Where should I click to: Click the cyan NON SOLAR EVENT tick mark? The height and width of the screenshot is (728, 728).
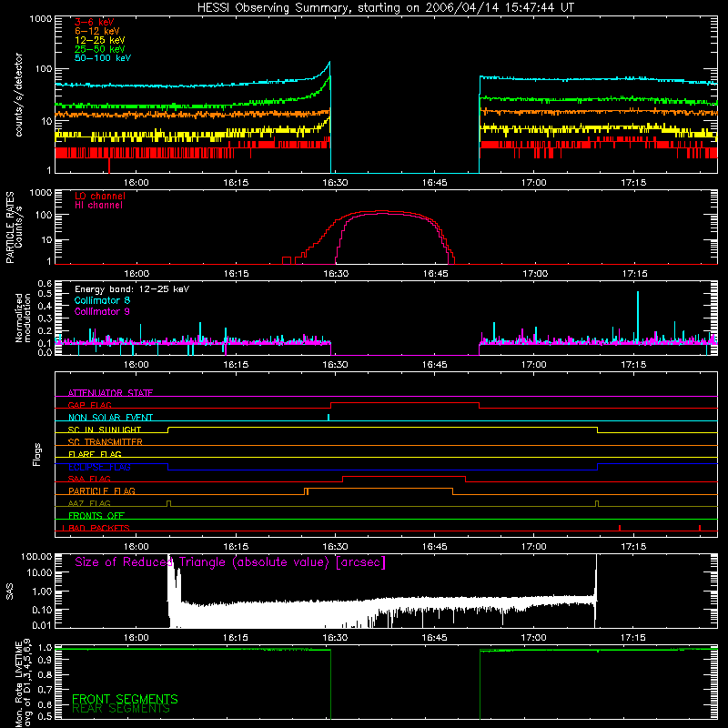coord(329,417)
